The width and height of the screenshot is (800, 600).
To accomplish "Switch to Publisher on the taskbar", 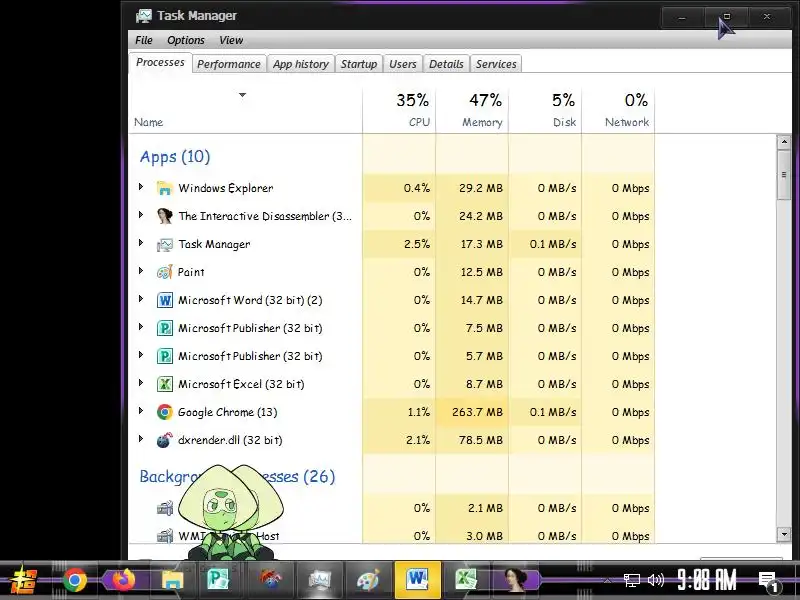I will coord(218,580).
